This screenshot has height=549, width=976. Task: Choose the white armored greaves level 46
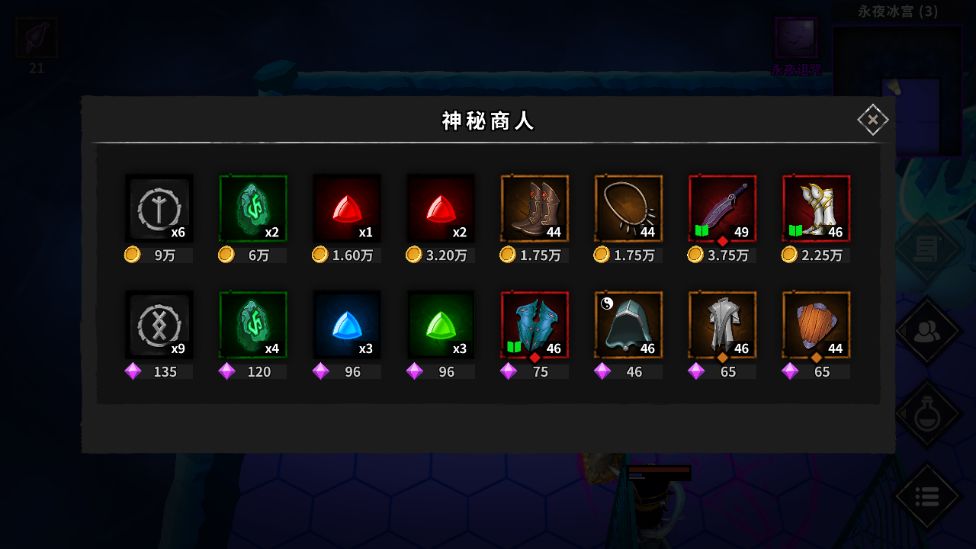(817, 208)
